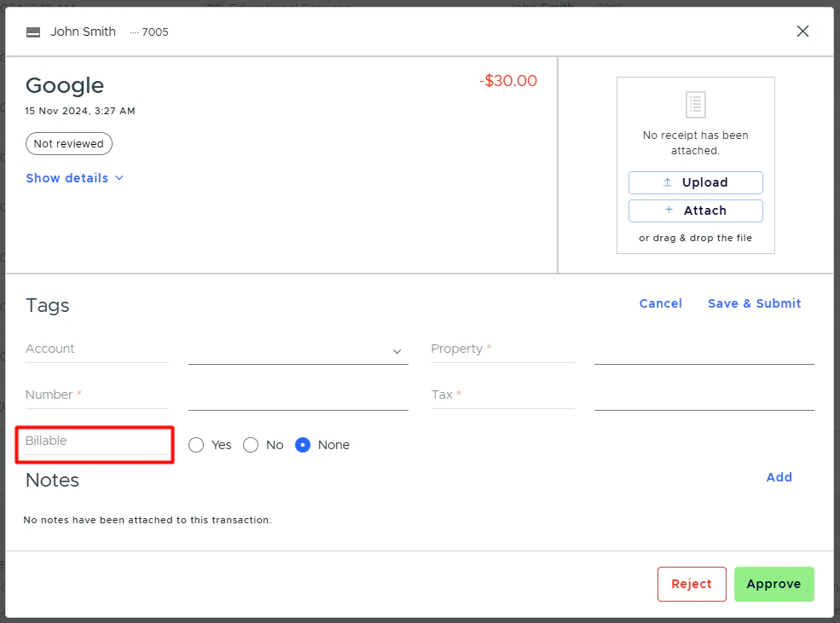Open the Account dropdown
The height and width of the screenshot is (623, 840).
pyautogui.click(x=298, y=351)
